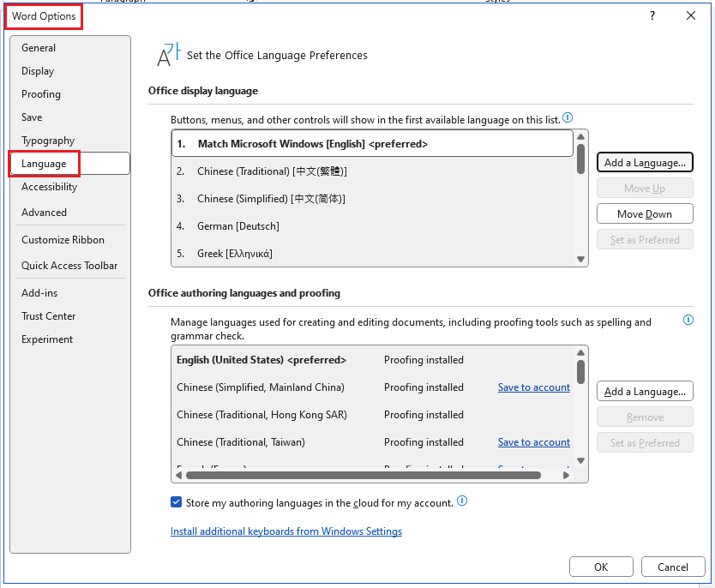Click Set as Preferred for display language
The height and width of the screenshot is (588, 715).
[x=645, y=240]
